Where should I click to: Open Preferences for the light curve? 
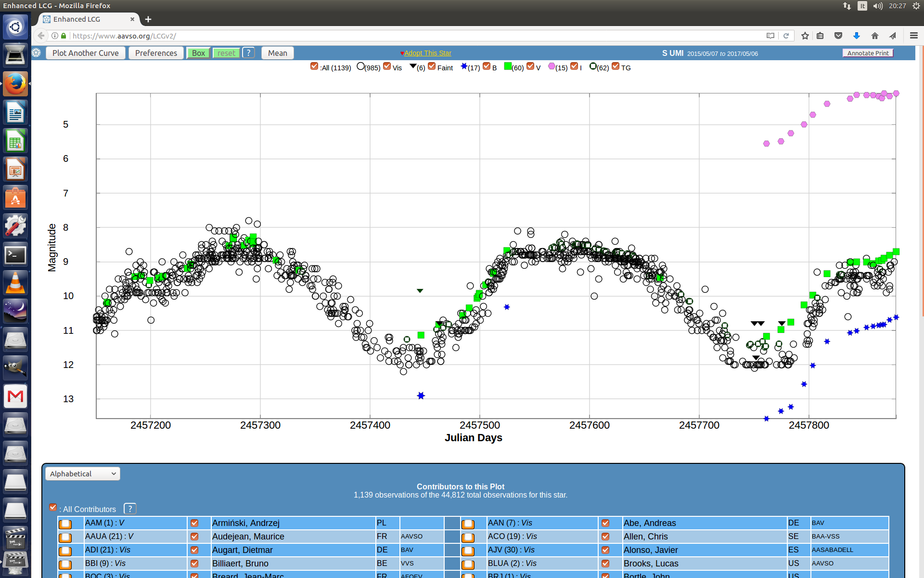click(x=156, y=53)
